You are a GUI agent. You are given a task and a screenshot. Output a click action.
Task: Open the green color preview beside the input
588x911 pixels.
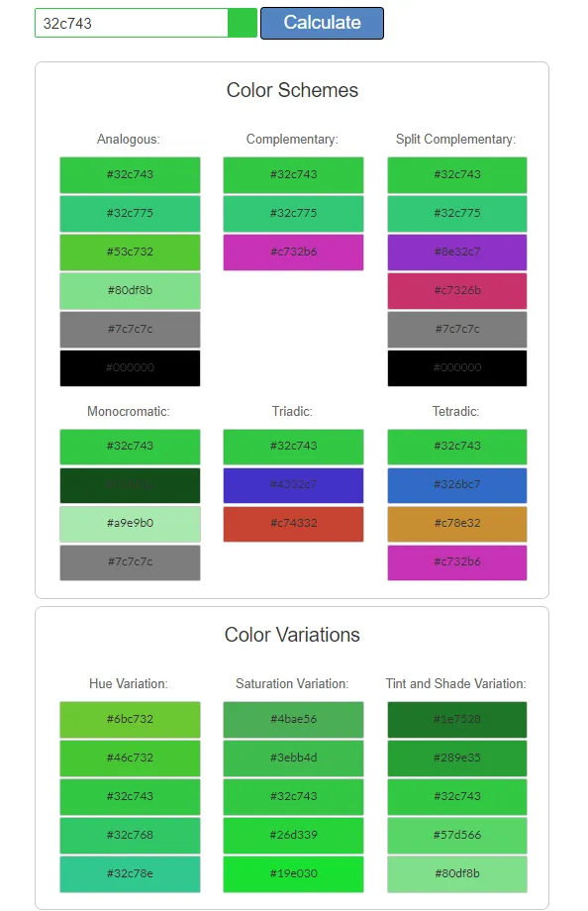[x=243, y=23]
